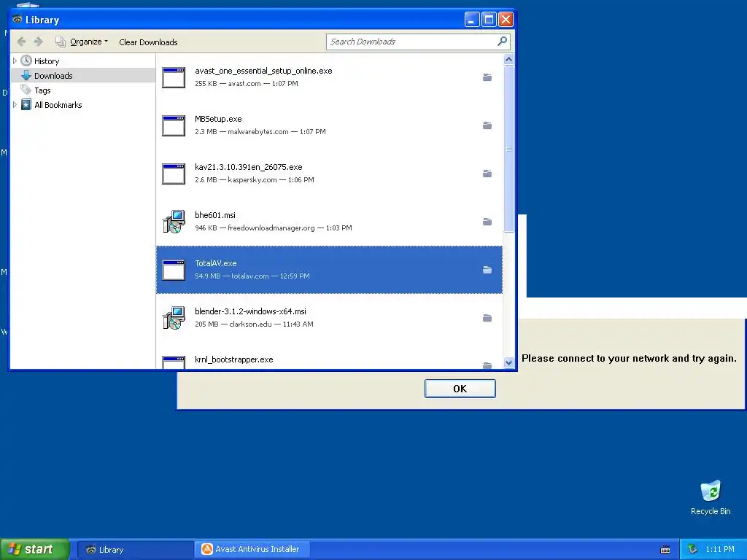Click the Downloads list scrollbar thumb

pos(508,149)
